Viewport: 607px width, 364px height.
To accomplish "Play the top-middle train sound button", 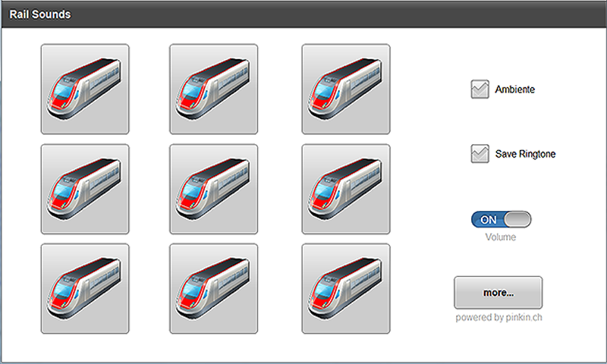I will coord(214,89).
